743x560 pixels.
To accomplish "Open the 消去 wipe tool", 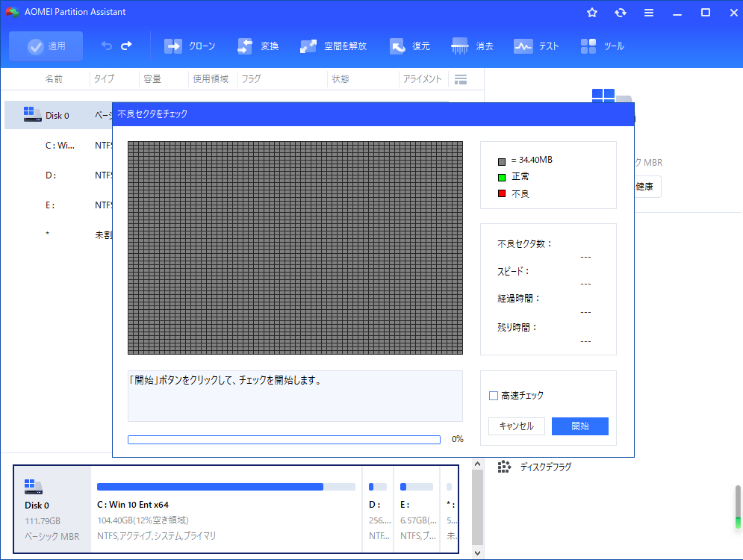I will click(x=472, y=46).
